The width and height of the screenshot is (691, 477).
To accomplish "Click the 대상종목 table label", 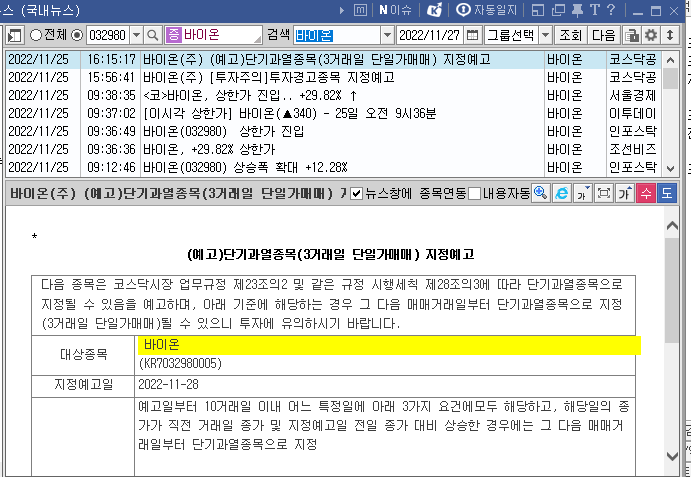I will [x=84, y=354].
